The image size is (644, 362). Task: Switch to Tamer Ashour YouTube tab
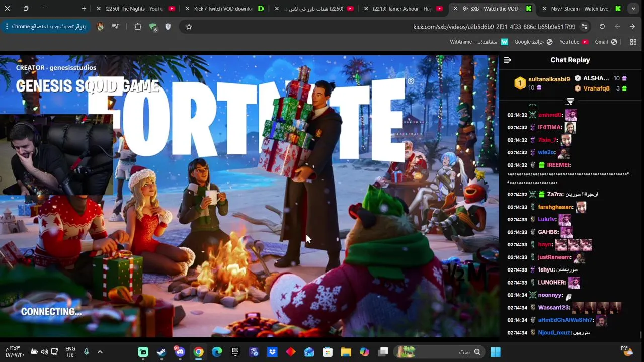coord(403,9)
